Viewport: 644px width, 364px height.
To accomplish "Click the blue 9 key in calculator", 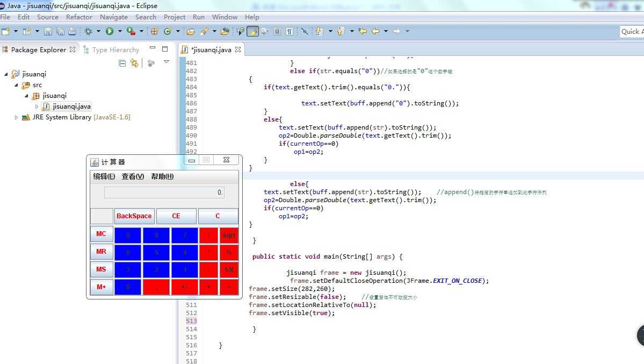I will [x=128, y=235].
